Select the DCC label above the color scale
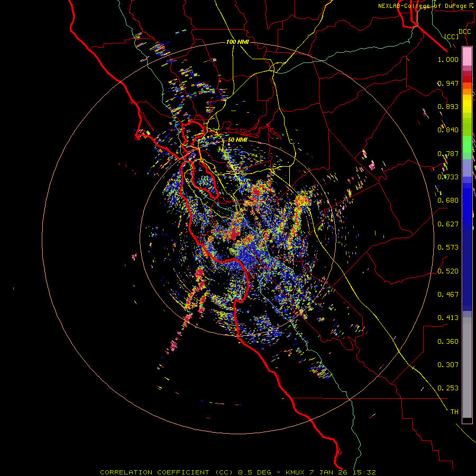The width and height of the screenshot is (476, 476). point(465,32)
